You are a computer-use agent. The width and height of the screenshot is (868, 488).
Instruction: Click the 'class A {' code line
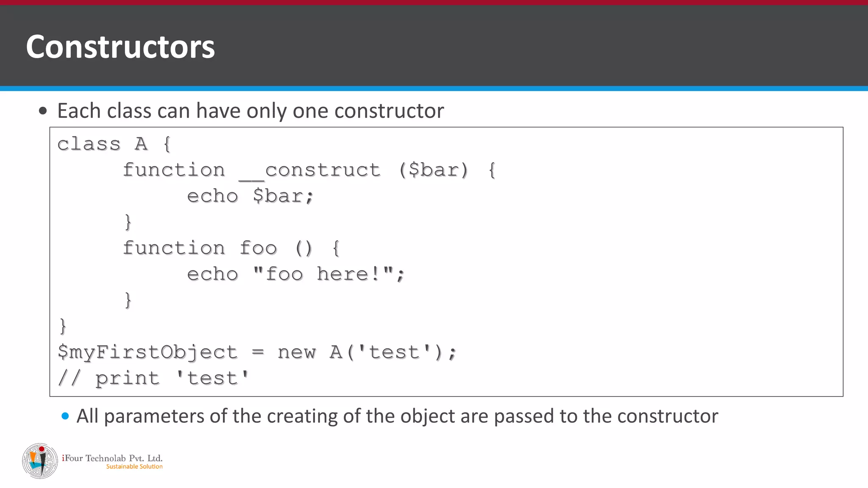[x=114, y=144]
